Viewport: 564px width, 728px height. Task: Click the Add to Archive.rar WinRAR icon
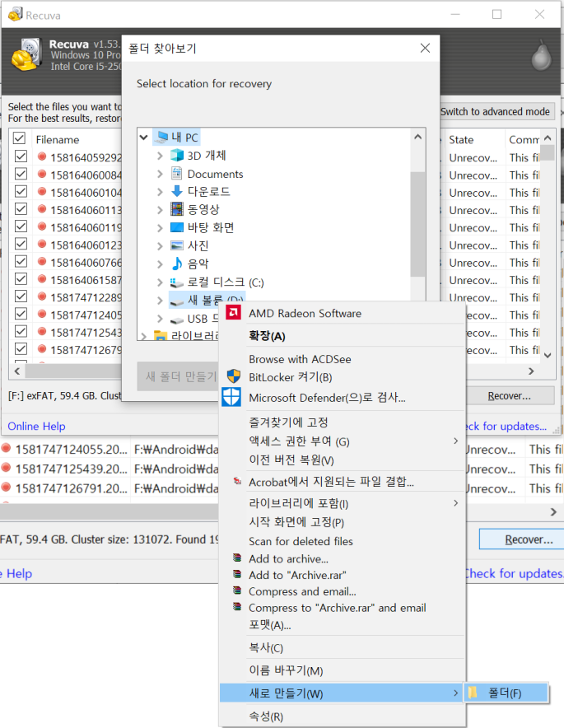pyautogui.click(x=237, y=574)
